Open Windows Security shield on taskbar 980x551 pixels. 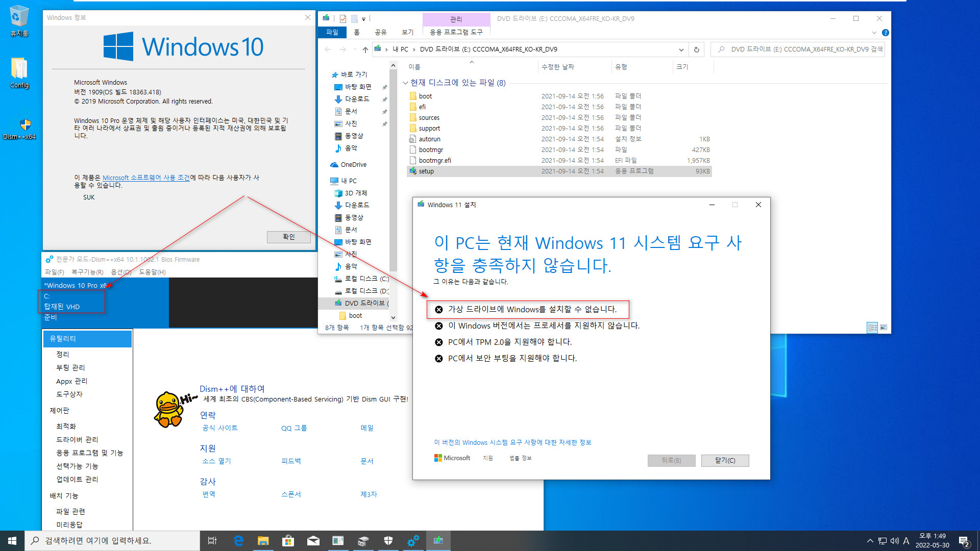pos(388,541)
